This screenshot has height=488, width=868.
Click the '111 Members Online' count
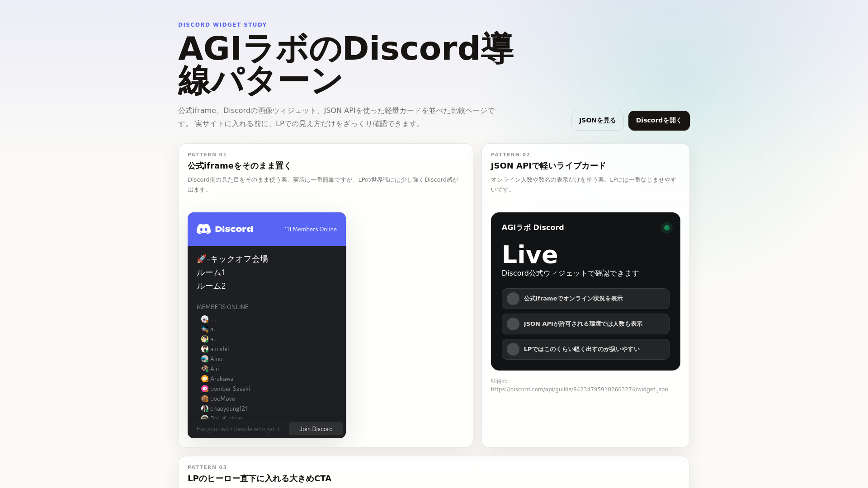click(311, 229)
